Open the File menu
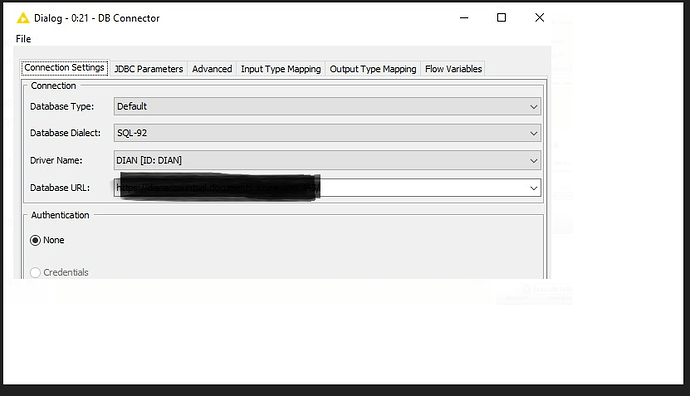 (x=23, y=39)
